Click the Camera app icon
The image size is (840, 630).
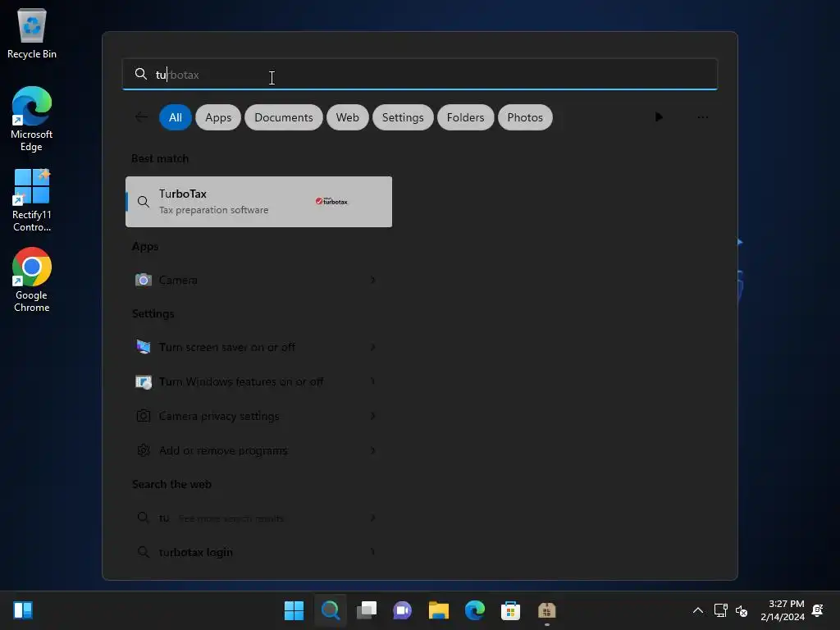click(x=143, y=280)
